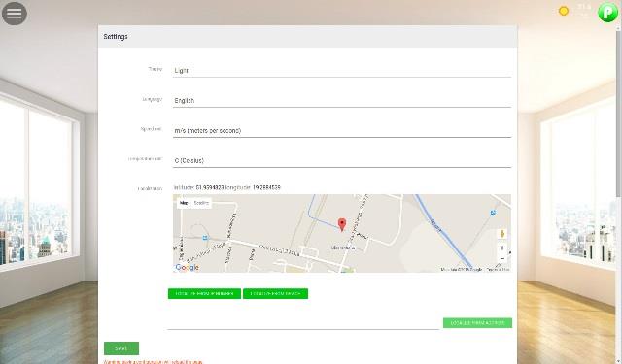Click the green P logo icon
The width and height of the screenshot is (622, 364).
pyautogui.click(x=607, y=12)
